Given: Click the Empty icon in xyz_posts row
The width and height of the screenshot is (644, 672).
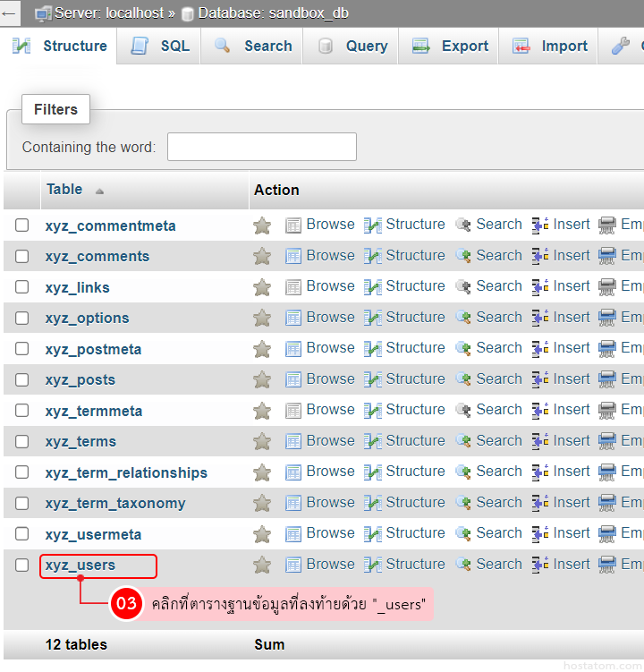Looking at the screenshot, I should tap(607, 379).
